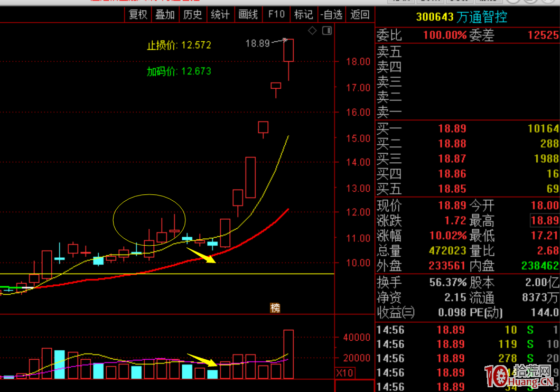The height and width of the screenshot is (392, 560).
Task: Toggle the side panel layout icon
Action: [327, 31]
